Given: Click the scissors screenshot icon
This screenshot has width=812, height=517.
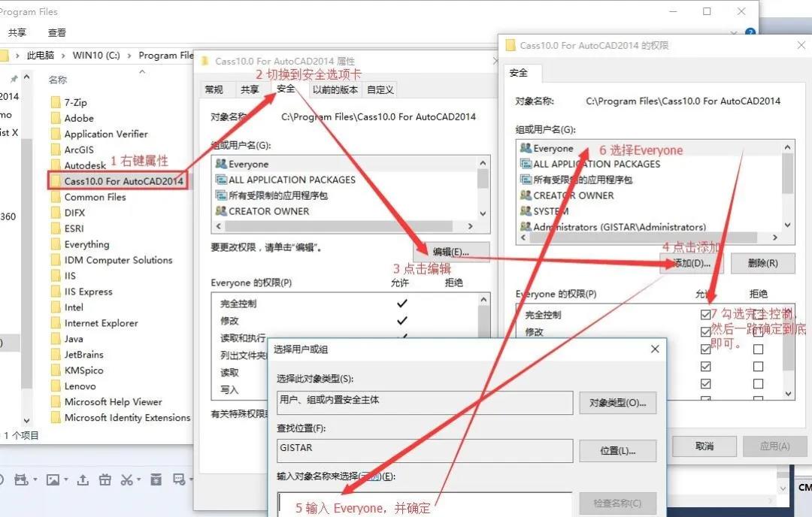Looking at the screenshot, I should [x=126, y=479].
